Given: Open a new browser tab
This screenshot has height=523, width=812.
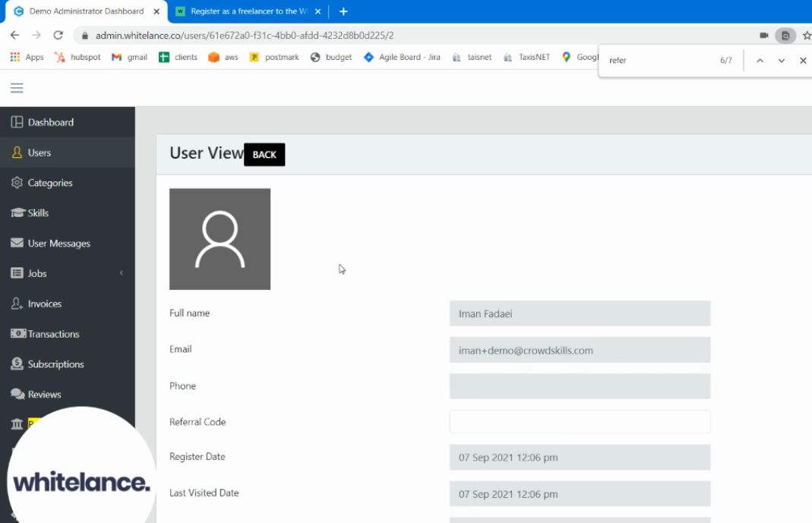Looking at the screenshot, I should point(343,11).
